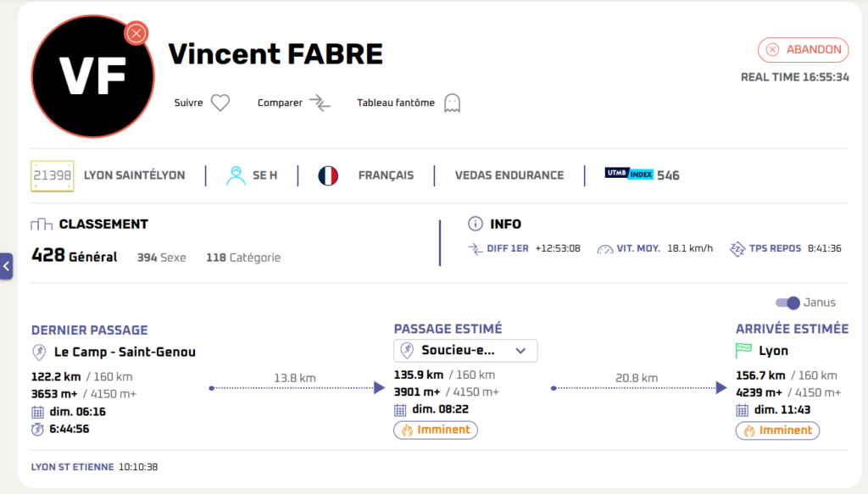Viewport: 868px width, 494px height.
Task: Select the LYON SAINTÉLYON race label
Action: [x=134, y=175]
